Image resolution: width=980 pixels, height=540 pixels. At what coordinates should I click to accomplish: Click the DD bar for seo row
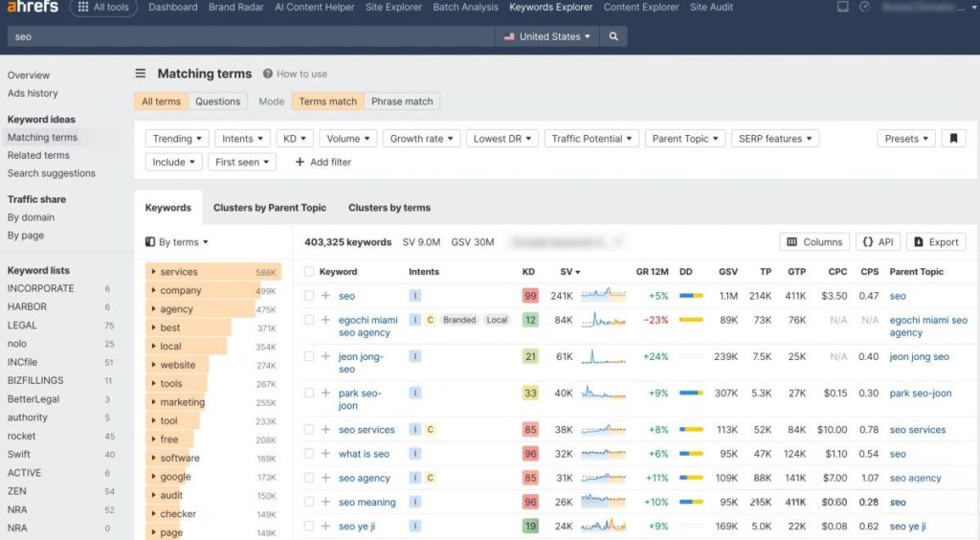[x=691, y=296]
